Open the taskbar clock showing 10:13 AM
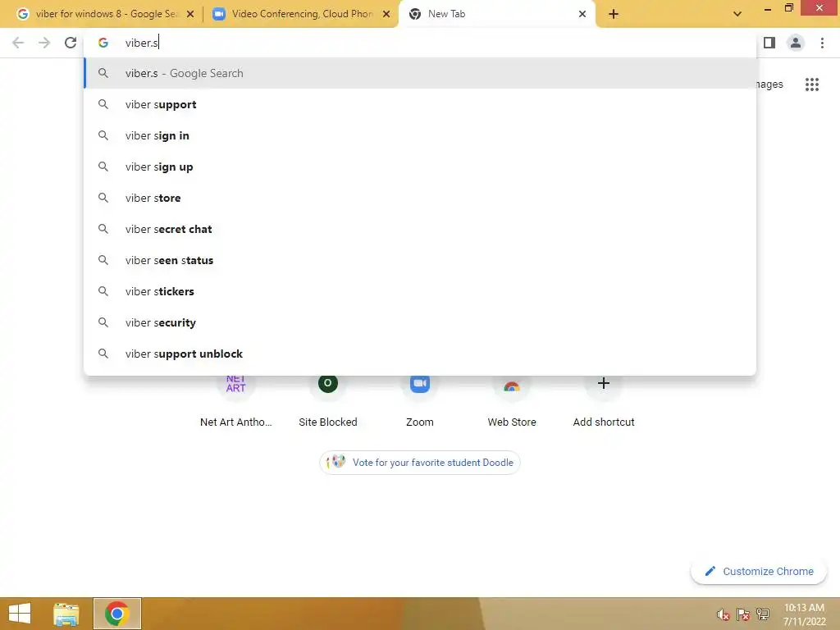The height and width of the screenshot is (630, 840). click(x=804, y=614)
